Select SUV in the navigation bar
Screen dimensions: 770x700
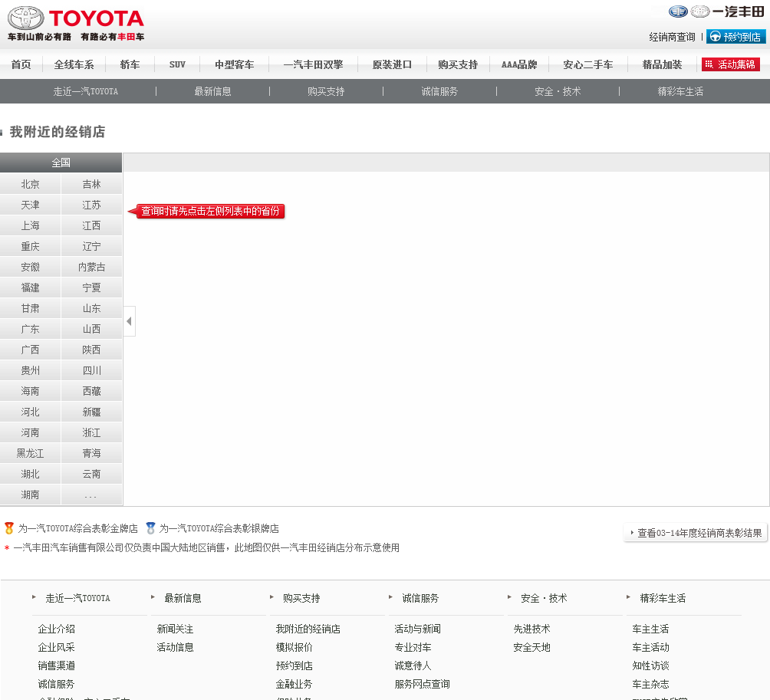pyautogui.click(x=177, y=64)
